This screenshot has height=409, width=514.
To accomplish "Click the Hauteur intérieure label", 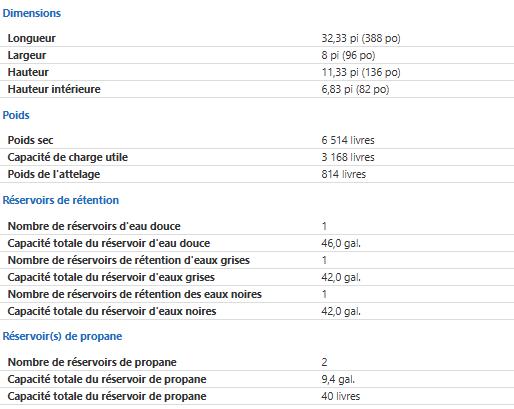I will [54, 89].
